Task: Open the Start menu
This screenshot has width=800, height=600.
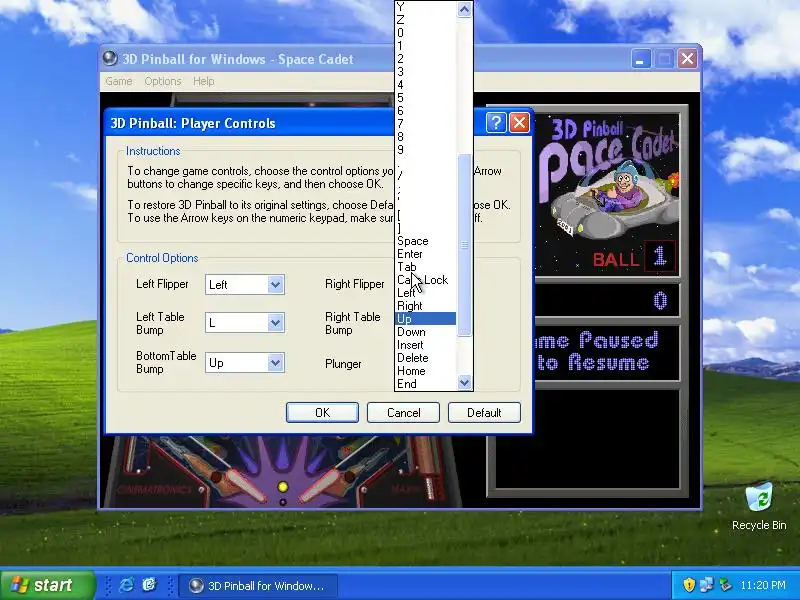Action: pyautogui.click(x=47, y=585)
